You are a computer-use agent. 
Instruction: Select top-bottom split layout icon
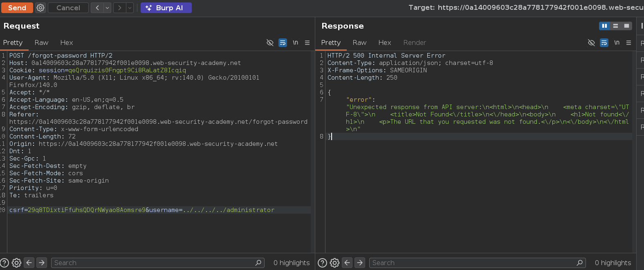[x=615, y=26]
